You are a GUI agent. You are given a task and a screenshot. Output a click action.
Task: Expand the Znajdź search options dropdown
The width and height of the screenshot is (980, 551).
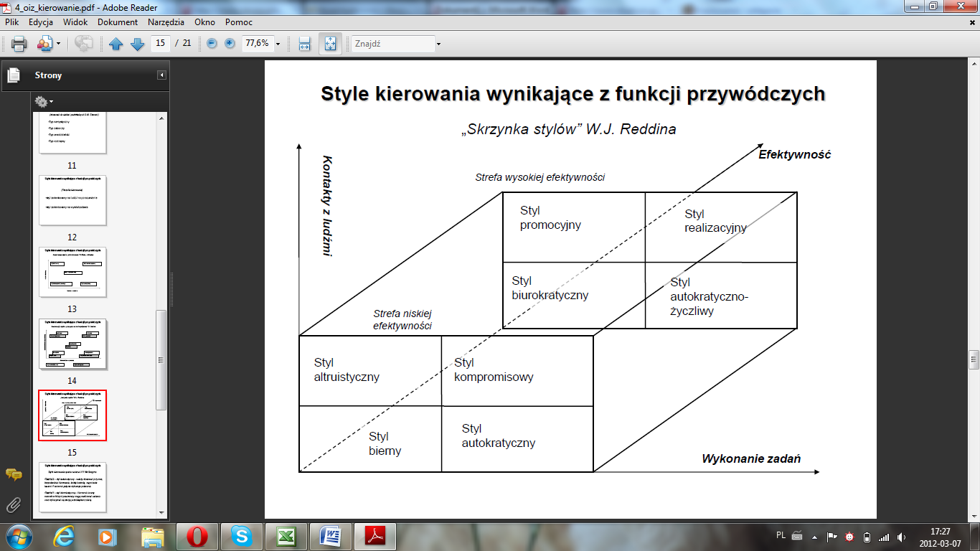tap(438, 44)
